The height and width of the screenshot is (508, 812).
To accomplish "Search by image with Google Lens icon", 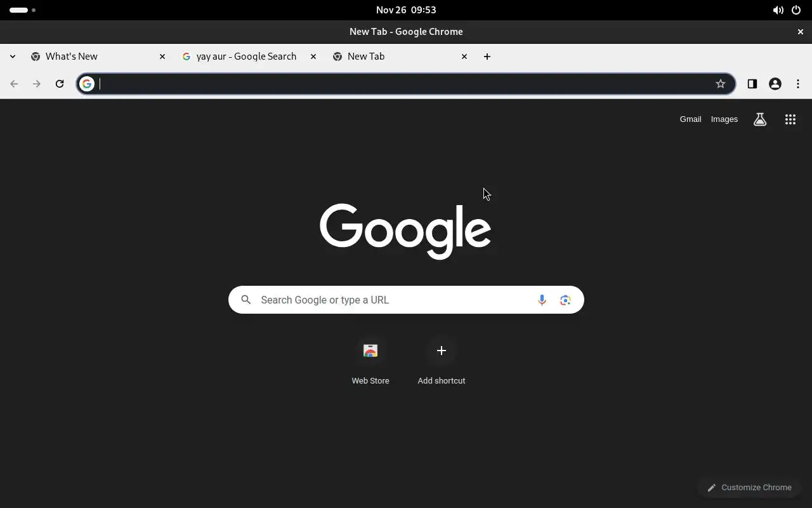I will point(565,300).
